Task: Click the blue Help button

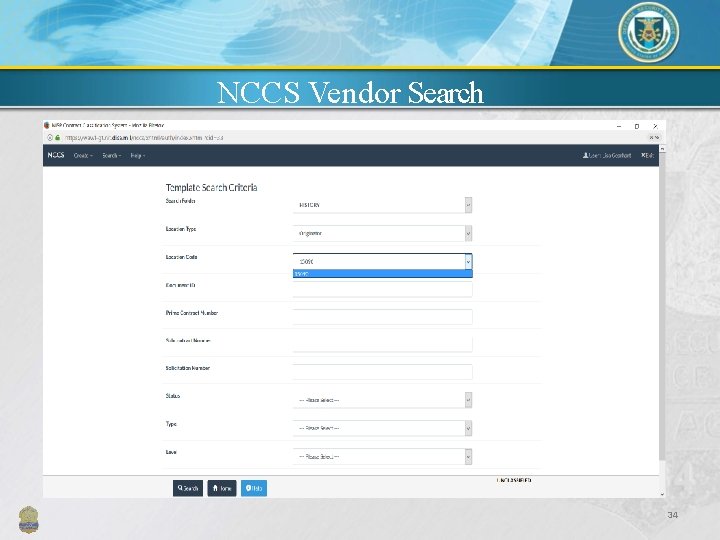Action: click(254, 488)
